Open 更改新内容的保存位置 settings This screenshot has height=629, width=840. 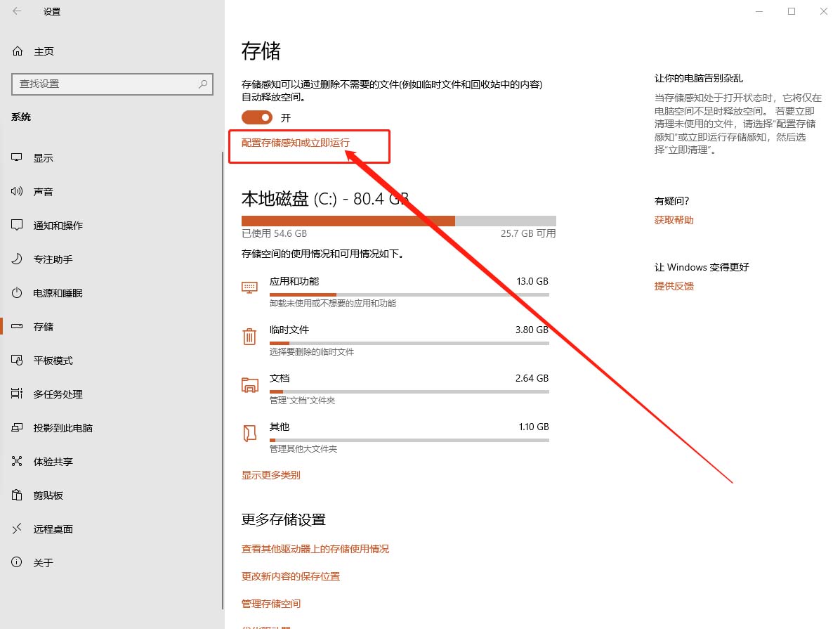coord(290,576)
